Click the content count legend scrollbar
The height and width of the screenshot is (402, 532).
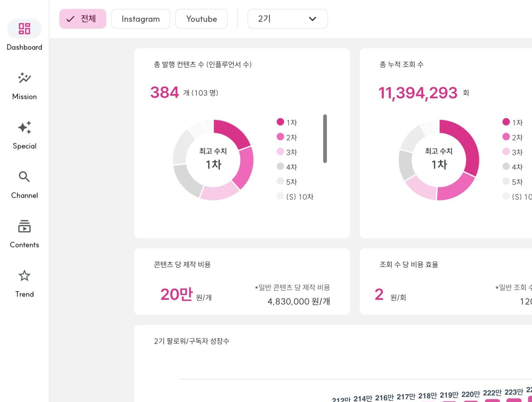pos(325,139)
